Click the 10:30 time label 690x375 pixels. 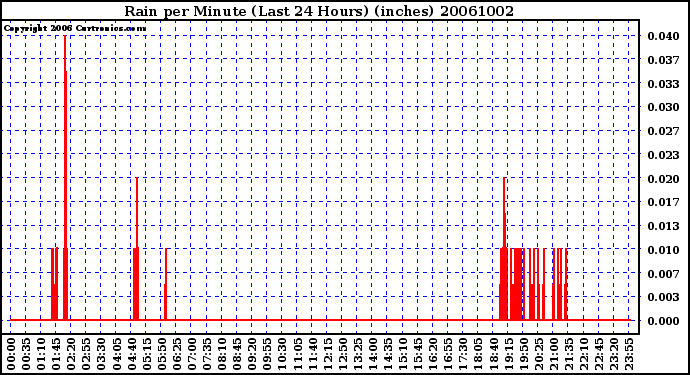tap(282, 354)
